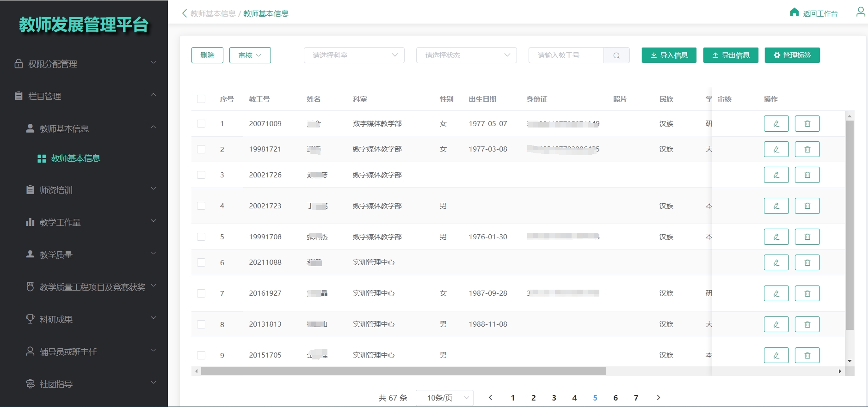Screen dimensions: 868x407
Task: Open edit for teacher 20021726
Action: click(x=776, y=175)
